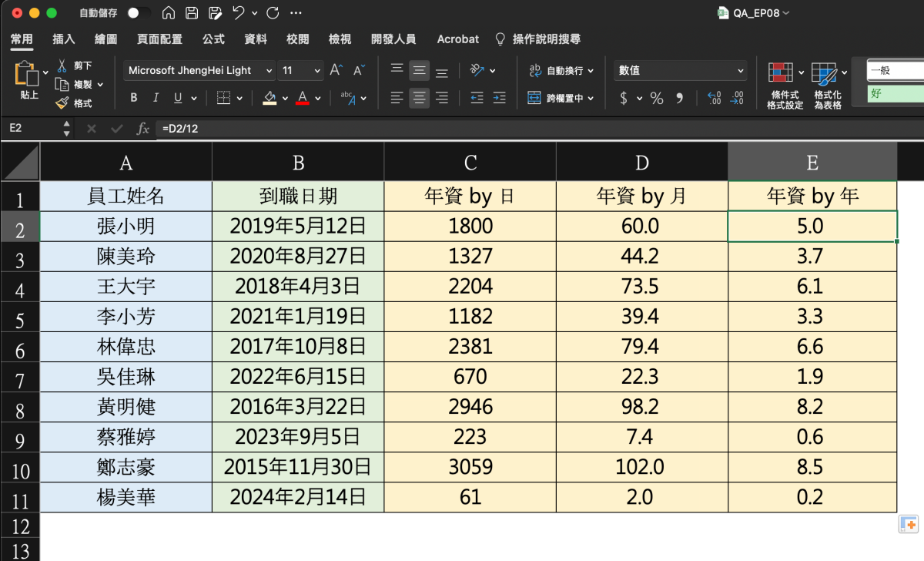Apply Italic formatting icon
The width and height of the screenshot is (924, 561).
pyautogui.click(x=156, y=98)
